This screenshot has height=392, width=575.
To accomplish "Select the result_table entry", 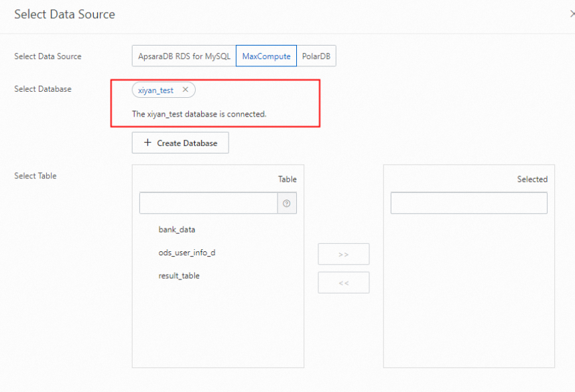I will point(179,276).
